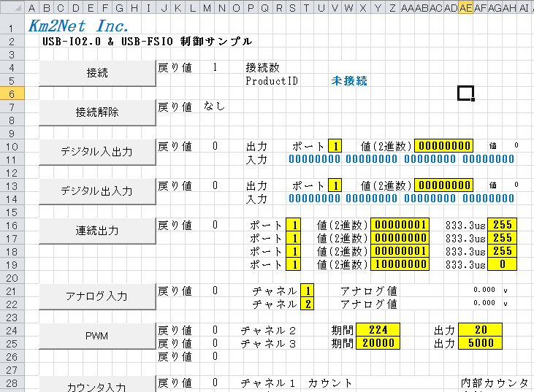This screenshot has width=534, height=392.
Task: Select row 6 via its row header
Action: [x=13, y=93]
